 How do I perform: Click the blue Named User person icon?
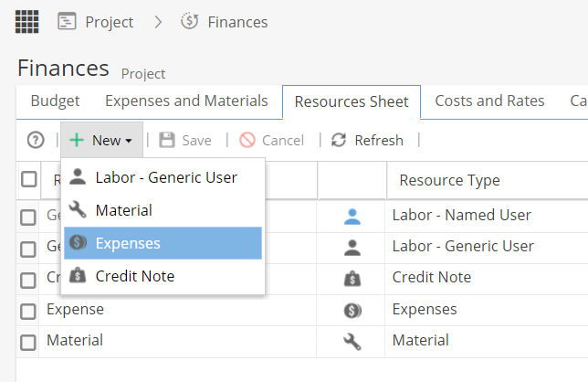coord(352,217)
